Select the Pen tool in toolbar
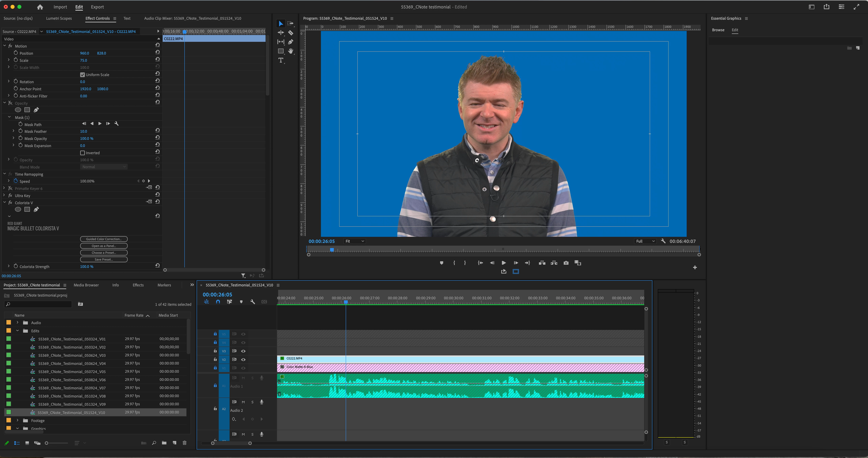Screen dimensions: 868x458 pos(291,42)
